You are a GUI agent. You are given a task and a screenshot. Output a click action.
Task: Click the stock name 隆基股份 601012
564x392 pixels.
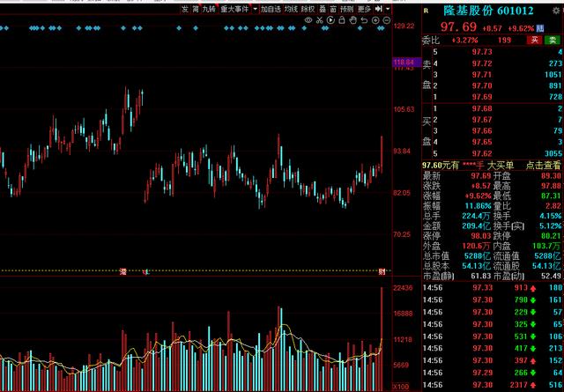(x=488, y=11)
